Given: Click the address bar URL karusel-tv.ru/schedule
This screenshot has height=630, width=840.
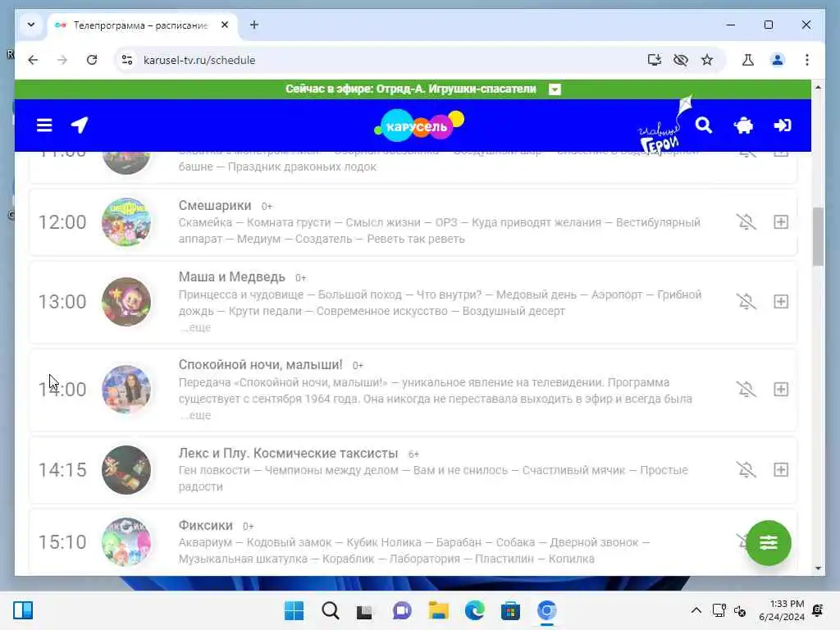Looking at the screenshot, I should pyautogui.click(x=199, y=60).
